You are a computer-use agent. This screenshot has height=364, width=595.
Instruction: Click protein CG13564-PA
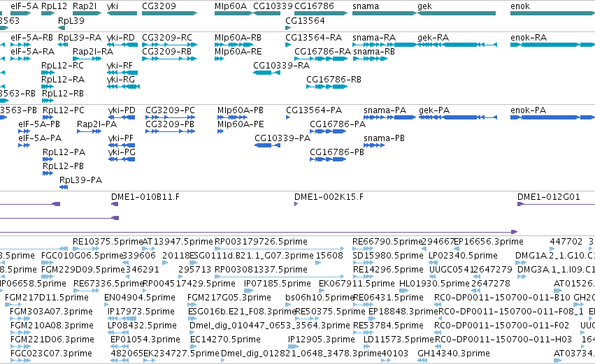tap(314, 110)
